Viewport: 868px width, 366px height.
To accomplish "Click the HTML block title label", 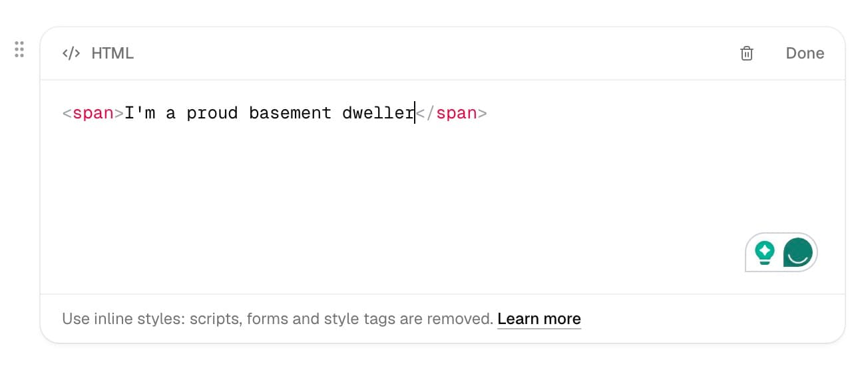I will point(112,53).
